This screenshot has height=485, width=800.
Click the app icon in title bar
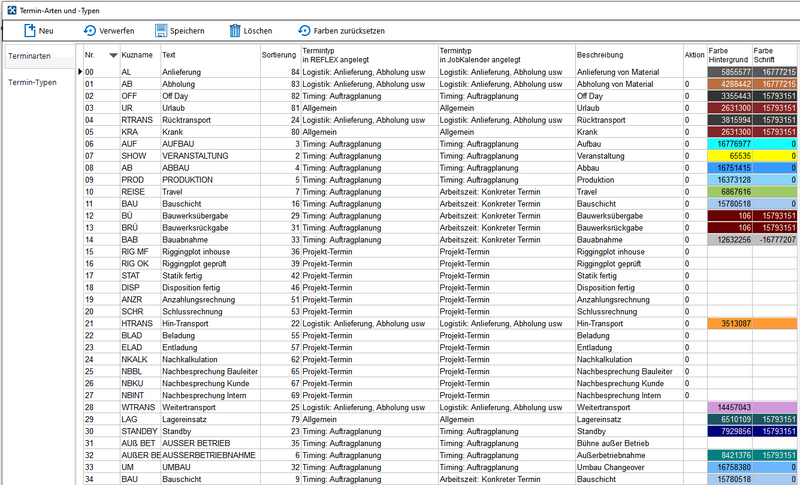click(12, 10)
